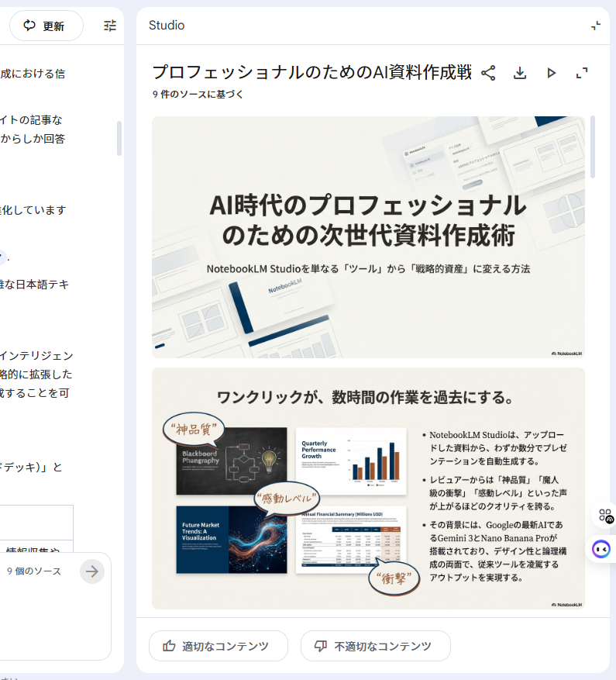This screenshot has width=616, height=680.
Task: Download the slide deck
Action: pos(520,73)
